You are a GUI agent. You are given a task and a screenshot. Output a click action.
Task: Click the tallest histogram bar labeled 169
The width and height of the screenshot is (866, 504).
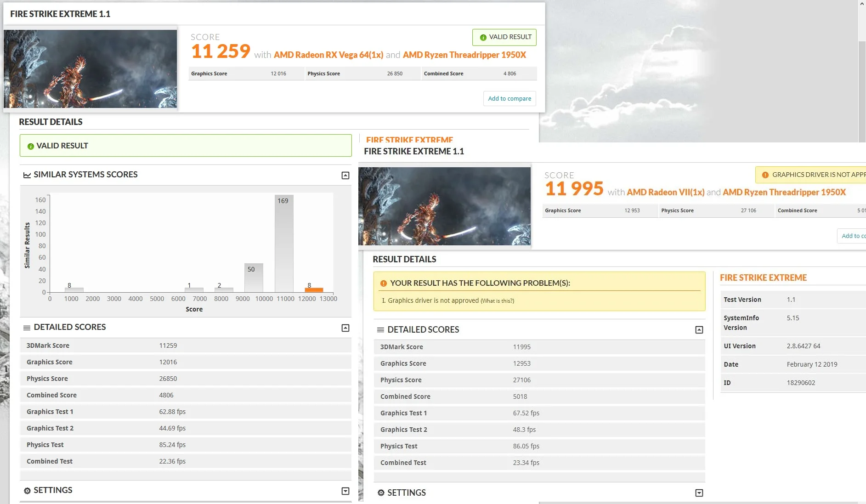(x=284, y=244)
